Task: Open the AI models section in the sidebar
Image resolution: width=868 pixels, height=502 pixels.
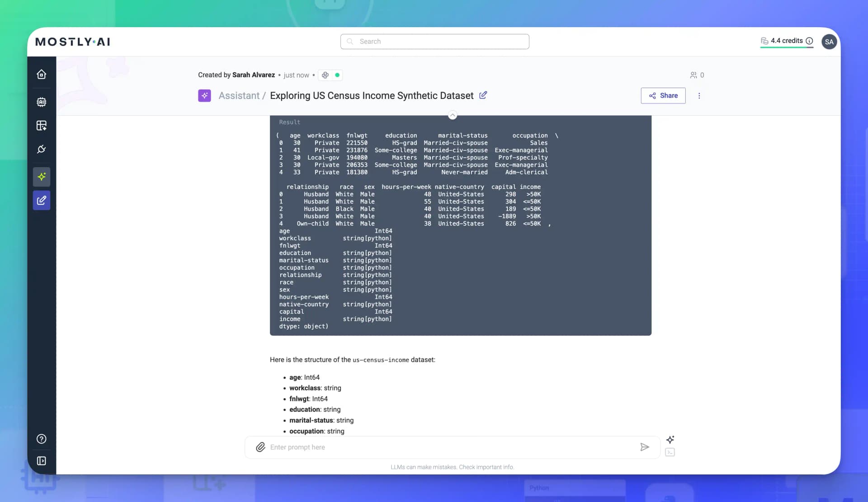Action: click(41, 102)
